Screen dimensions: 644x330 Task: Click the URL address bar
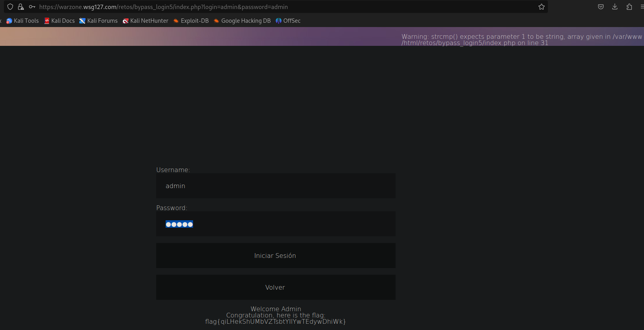(x=275, y=7)
